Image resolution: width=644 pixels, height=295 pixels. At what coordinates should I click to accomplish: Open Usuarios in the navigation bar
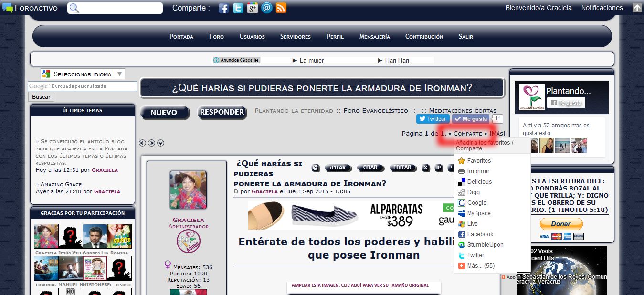tap(252, 37)
